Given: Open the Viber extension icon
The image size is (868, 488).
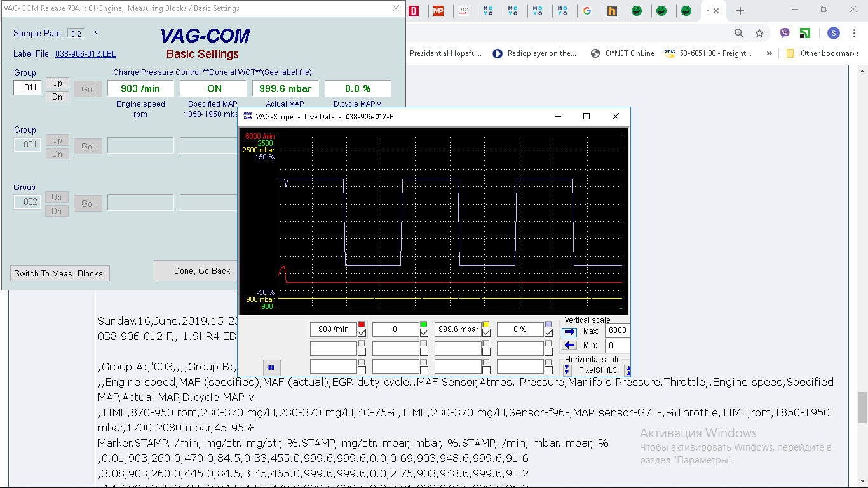Looking at the screenshot, I should tap(785, 33).
